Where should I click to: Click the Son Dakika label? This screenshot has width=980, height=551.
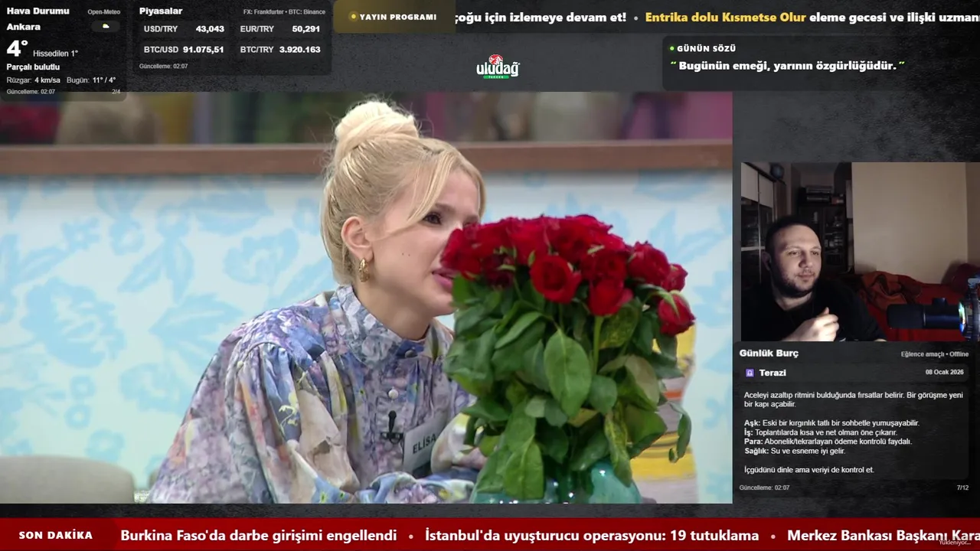tap(56, 536)
